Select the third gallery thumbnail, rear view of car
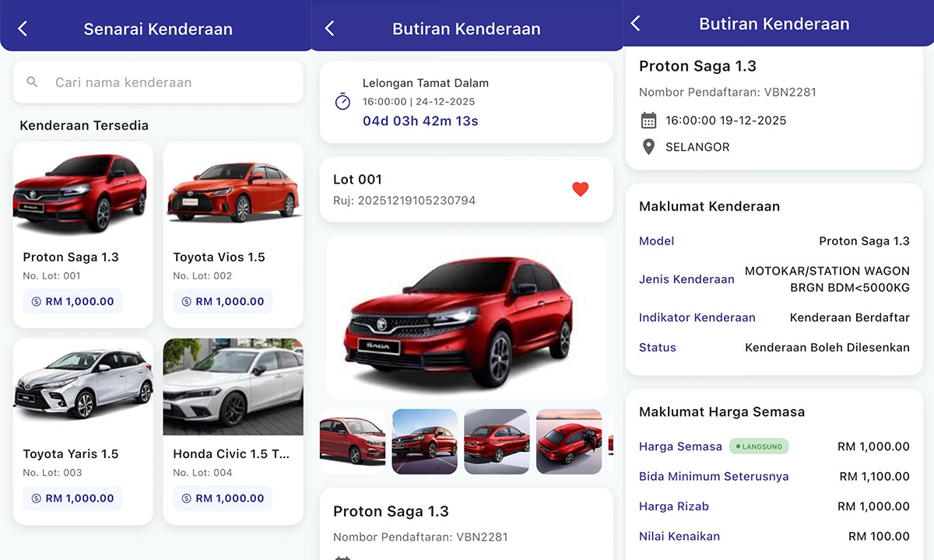Viewport: 934px width, 560px height. click(x=497, y=442)
